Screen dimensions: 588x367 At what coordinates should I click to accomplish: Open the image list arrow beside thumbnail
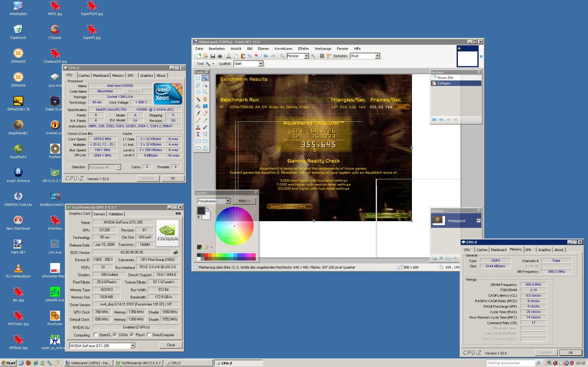481,57
